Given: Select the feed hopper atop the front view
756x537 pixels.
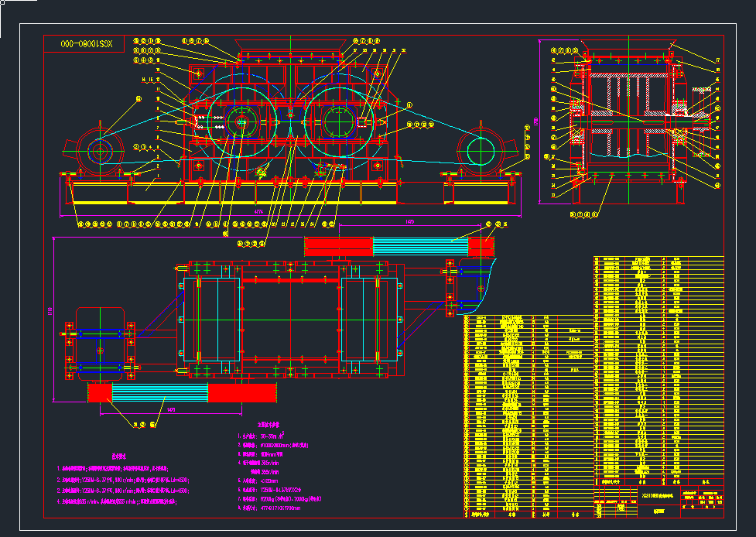Looking at the screenshot, I should click(291, 56).
